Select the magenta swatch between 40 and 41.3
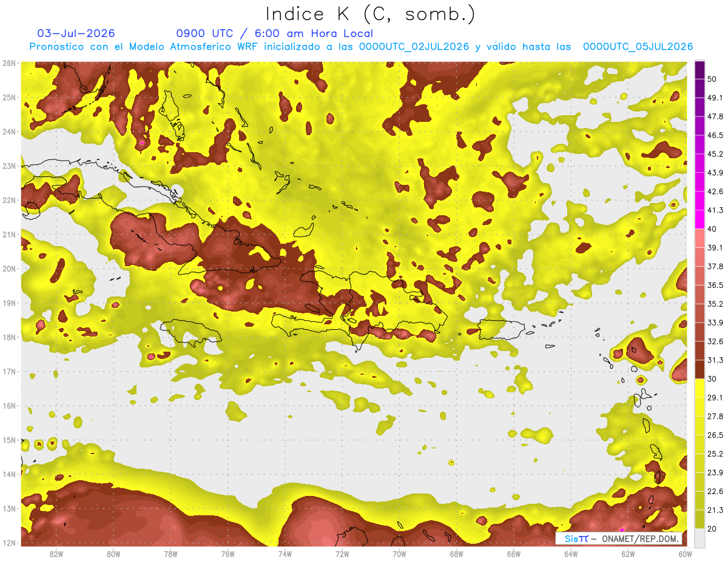 coord(699,219)
